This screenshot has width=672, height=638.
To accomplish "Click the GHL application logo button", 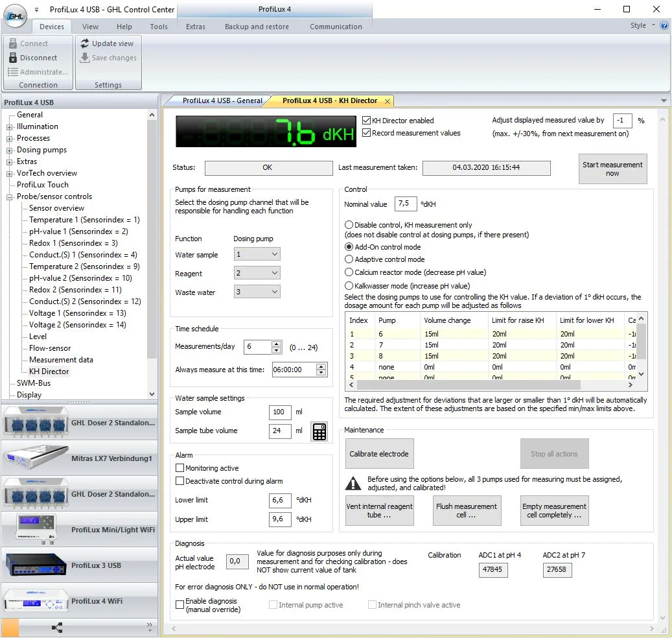I will click(16, 17).
